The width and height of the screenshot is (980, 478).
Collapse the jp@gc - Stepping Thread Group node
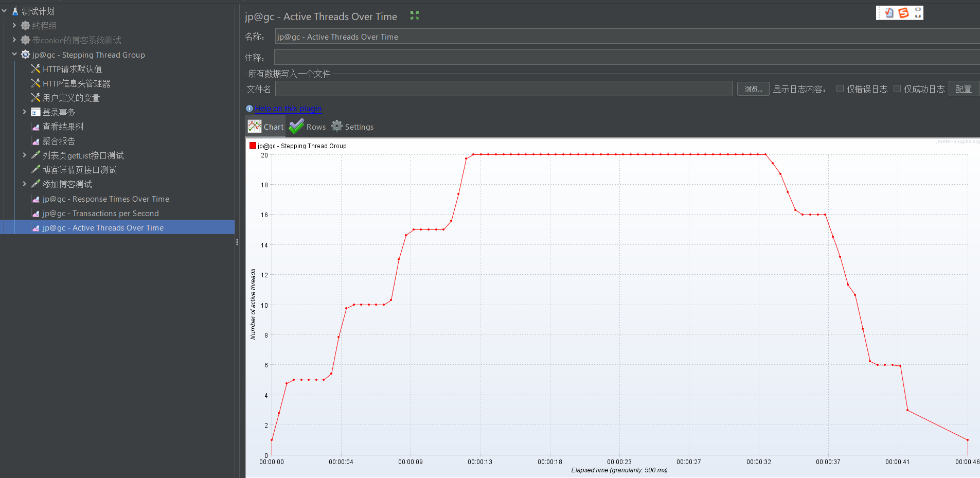point(14,54)
